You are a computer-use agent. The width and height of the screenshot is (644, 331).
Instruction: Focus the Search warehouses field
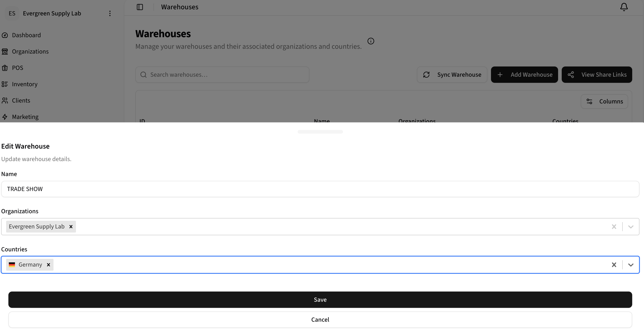tap(222, 75)
